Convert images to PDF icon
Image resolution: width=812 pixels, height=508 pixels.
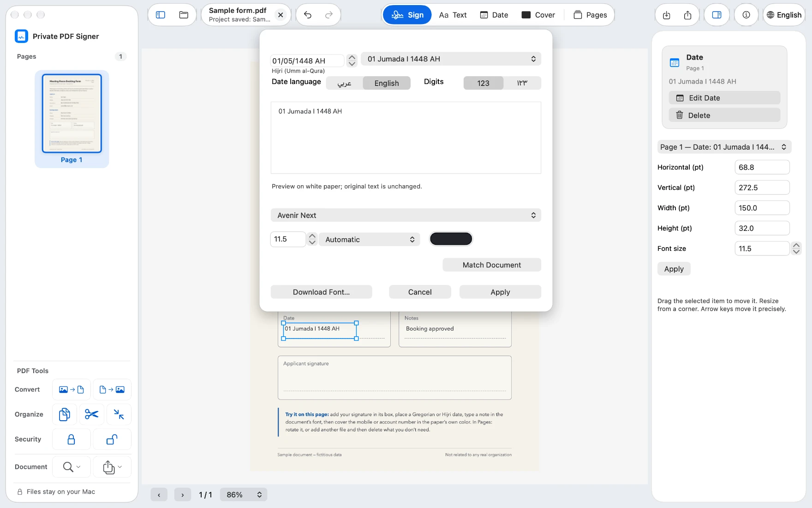pos(72,389)
